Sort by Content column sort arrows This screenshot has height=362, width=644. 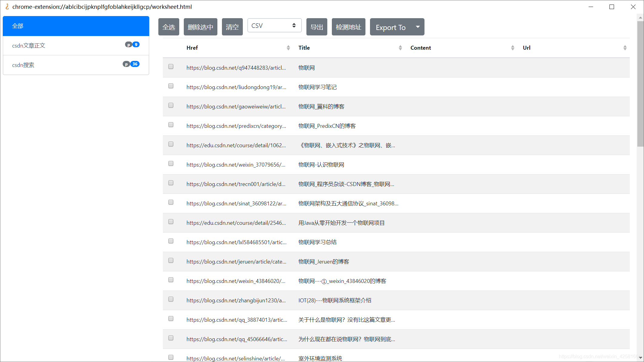513,48
